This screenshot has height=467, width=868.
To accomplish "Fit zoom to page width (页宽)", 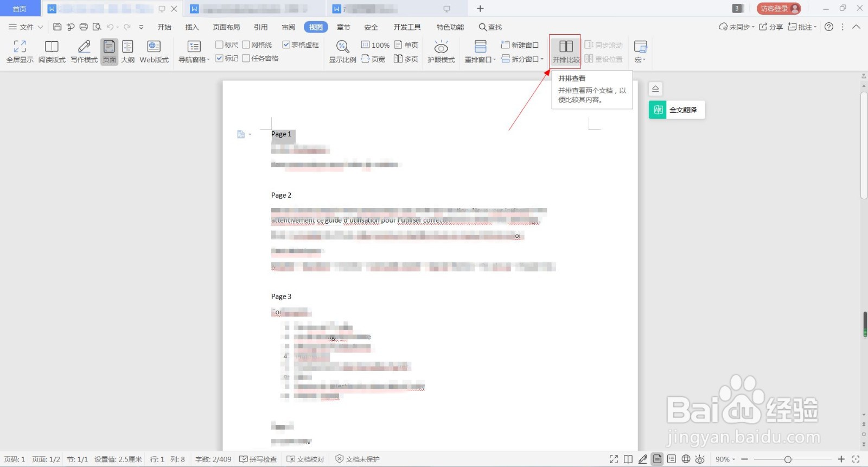I will (373, 59).
